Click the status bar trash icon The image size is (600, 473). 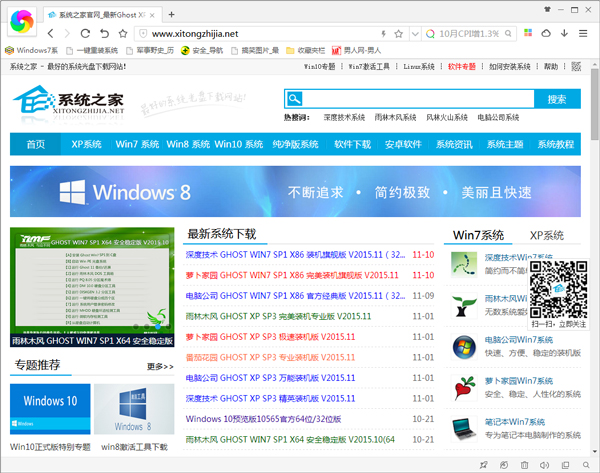[524, 465]
